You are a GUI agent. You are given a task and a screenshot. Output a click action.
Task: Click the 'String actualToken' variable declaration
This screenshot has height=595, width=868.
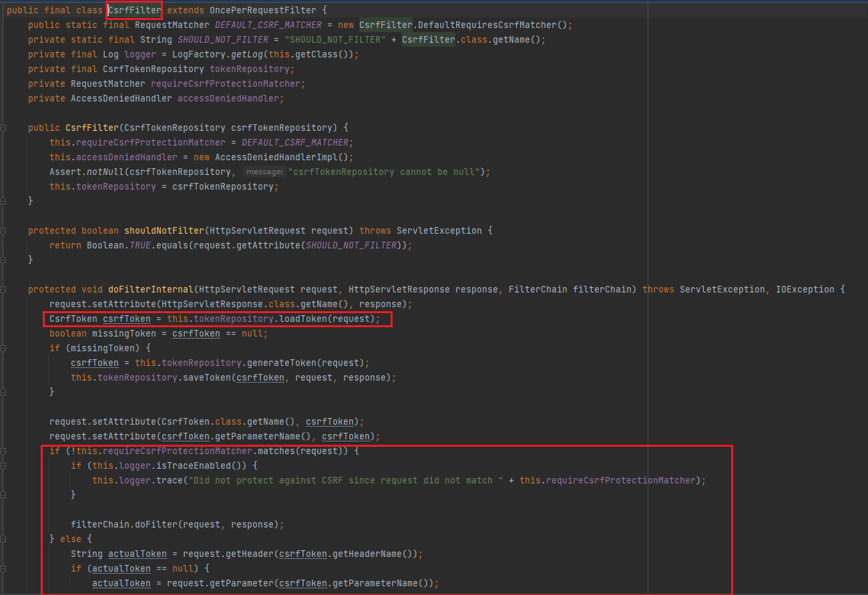click(x=119, y=554)
